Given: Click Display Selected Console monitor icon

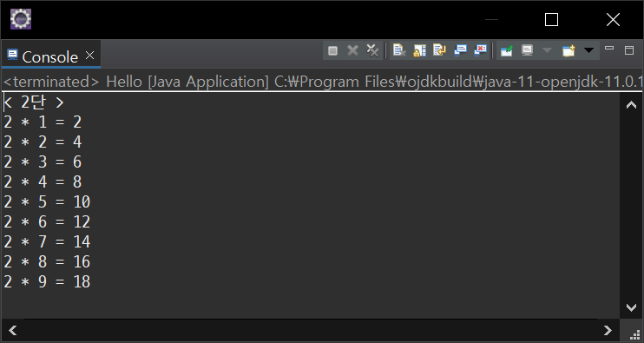Looking at the screenshot, I should pyautogui.click(x=527, y=50).
